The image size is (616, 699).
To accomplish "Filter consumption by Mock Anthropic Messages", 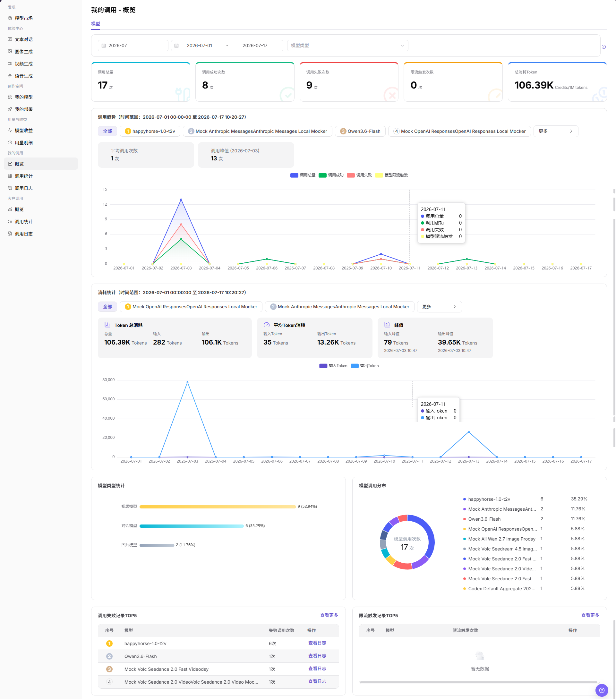I will [x=340, y=307].
